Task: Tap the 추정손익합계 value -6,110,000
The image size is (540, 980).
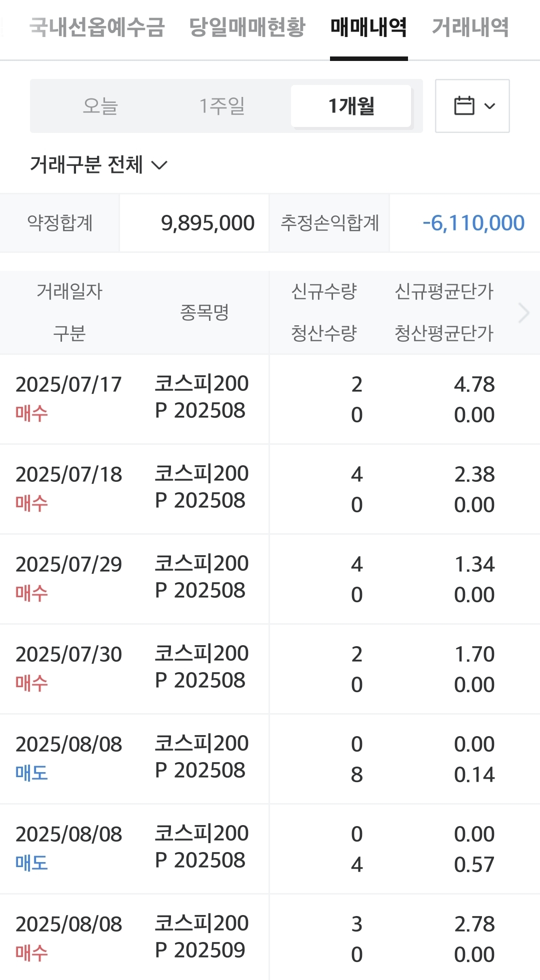Action: pyautogui.click(x=473, y=223)
